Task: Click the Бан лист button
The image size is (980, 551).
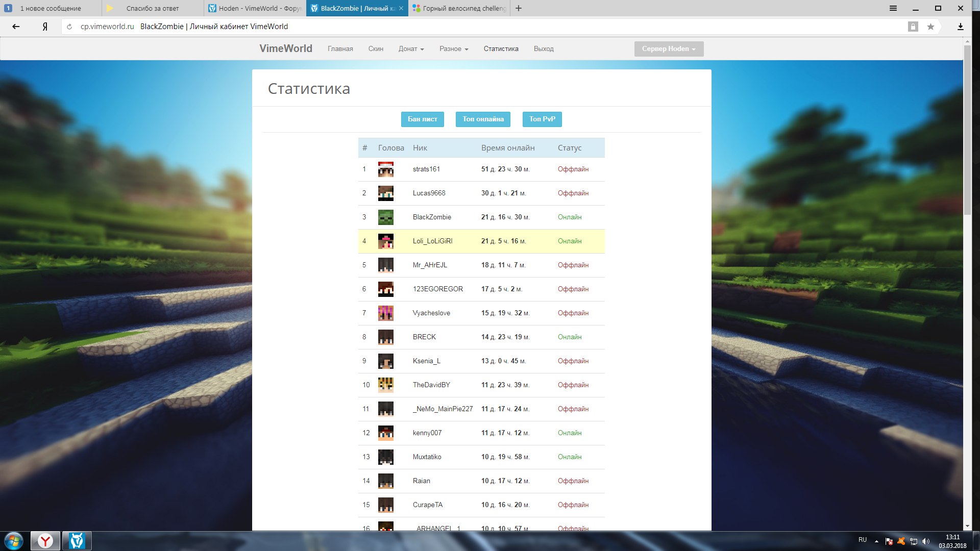Action: (422, 119)
